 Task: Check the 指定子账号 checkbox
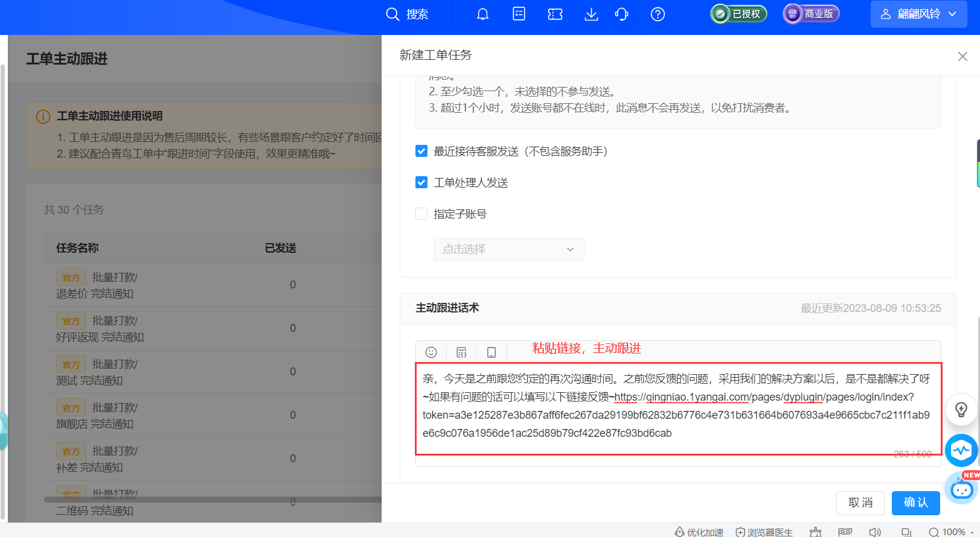[x=421, y=214]
